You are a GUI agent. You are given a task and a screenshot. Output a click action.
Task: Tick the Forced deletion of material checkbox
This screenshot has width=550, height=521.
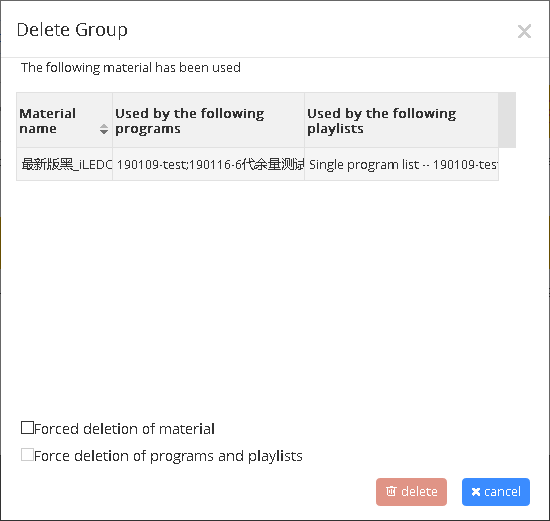click(x=27, y=428)
